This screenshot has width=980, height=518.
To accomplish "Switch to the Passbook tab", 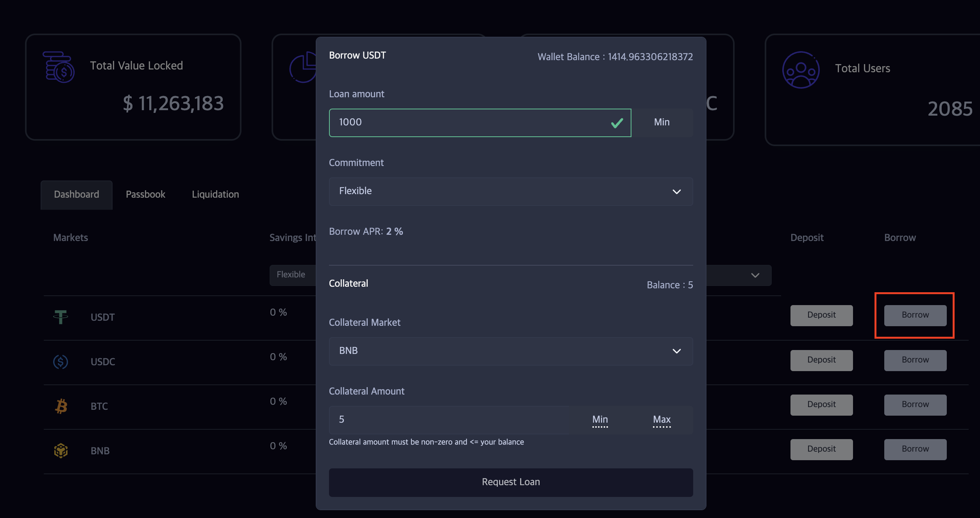I will pos(145,195).
